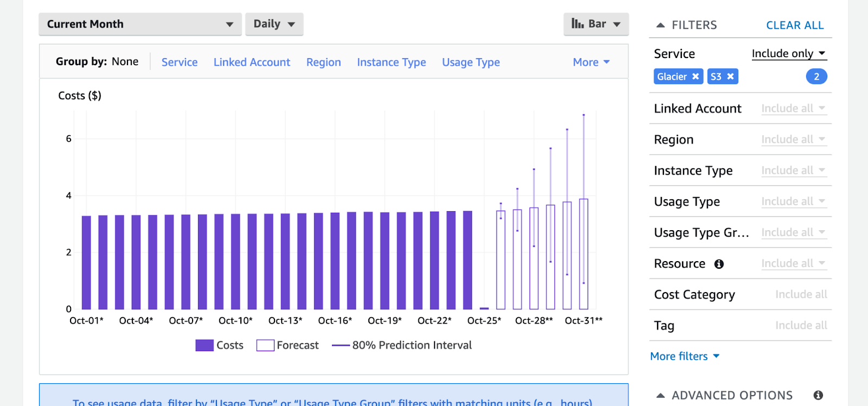The image size is (868, 406).
Task: Open Usage Type Group Include all dropdown
Action: coord(793,232)
